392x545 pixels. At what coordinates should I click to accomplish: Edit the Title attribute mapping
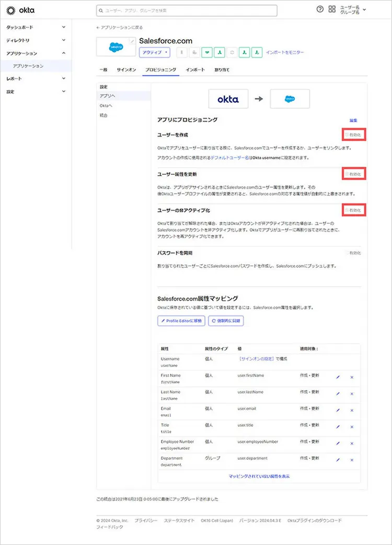338,427
